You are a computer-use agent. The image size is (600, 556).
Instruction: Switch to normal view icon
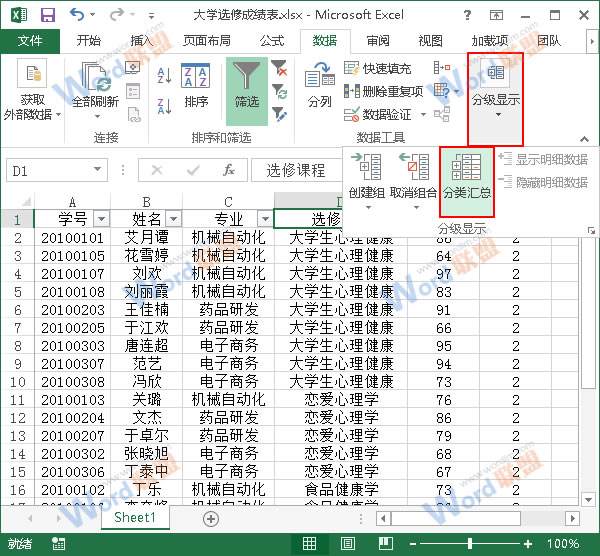click(x=309, y=543)
